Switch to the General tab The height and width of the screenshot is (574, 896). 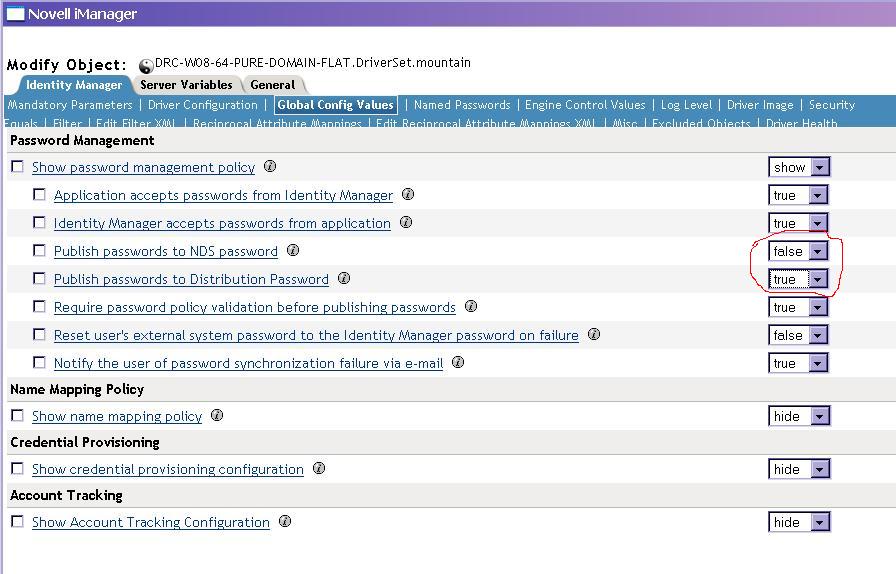(273, 85)
